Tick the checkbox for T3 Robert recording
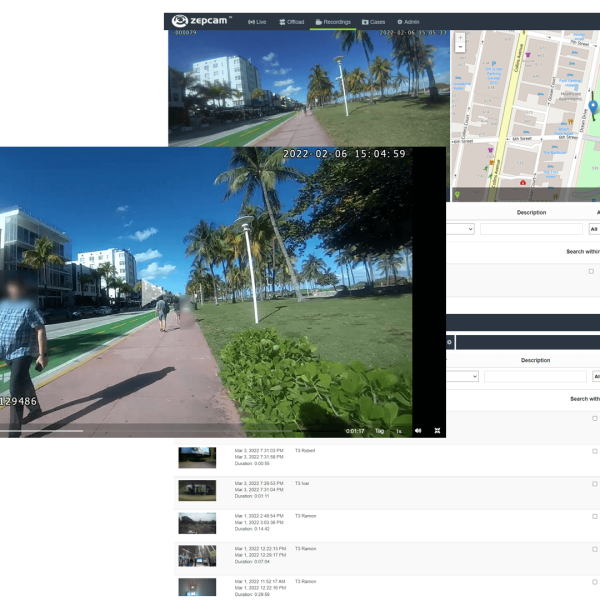 (594, 453)
